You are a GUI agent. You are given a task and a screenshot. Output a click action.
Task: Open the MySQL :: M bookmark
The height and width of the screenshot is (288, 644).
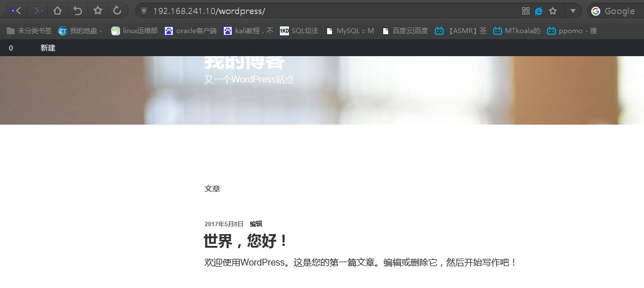pos(351,31)
